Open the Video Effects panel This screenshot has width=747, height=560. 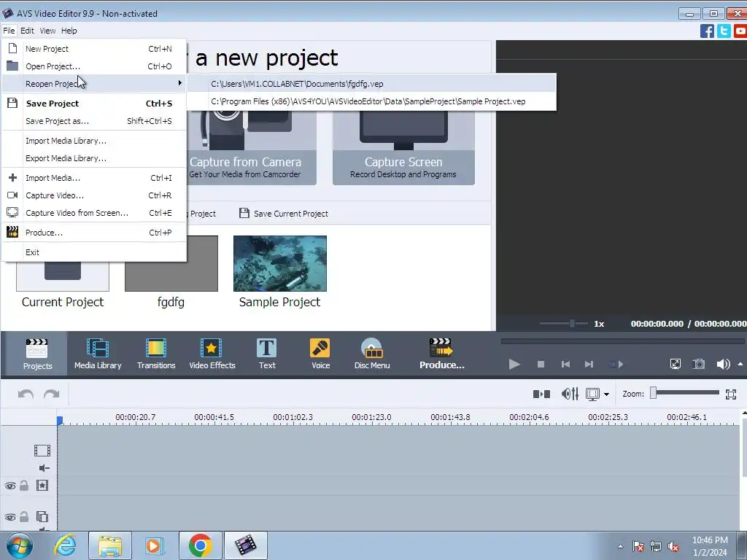(212, 354)
